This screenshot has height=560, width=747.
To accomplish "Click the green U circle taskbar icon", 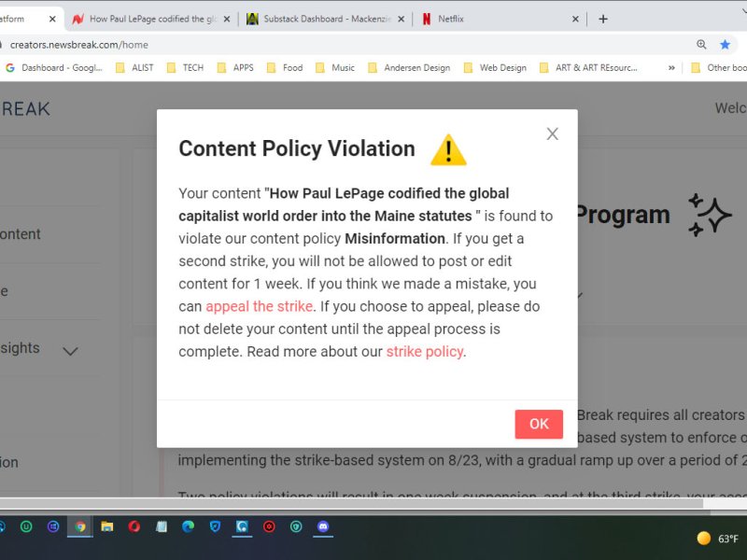I will point(26,526).
